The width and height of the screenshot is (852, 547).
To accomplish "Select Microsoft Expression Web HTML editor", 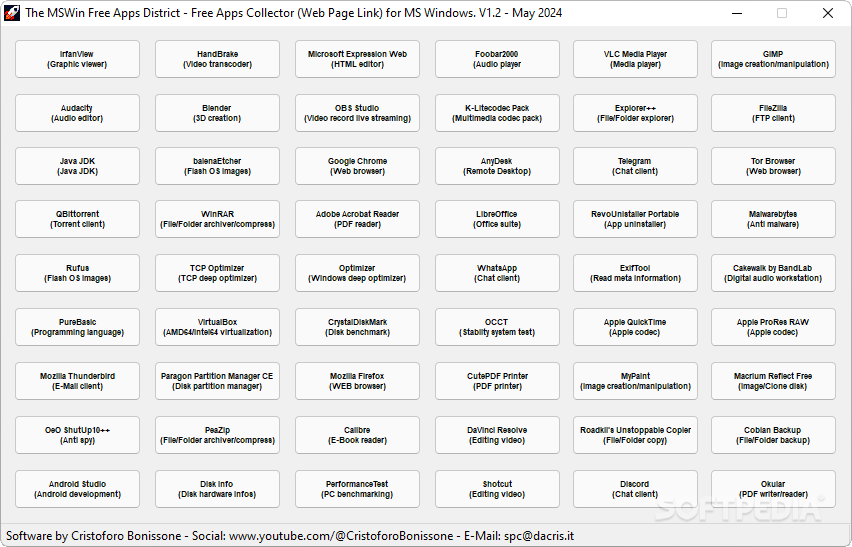I will (x=358, y=59).
